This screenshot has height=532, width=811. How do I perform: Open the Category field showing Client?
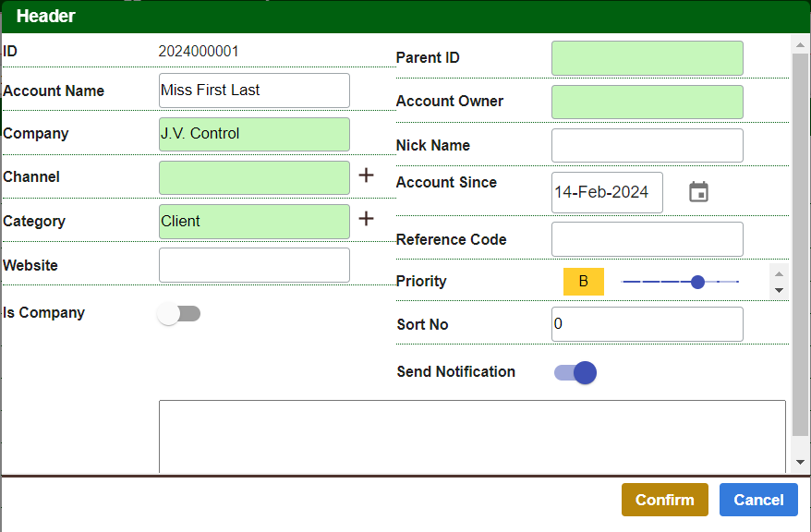254,222
